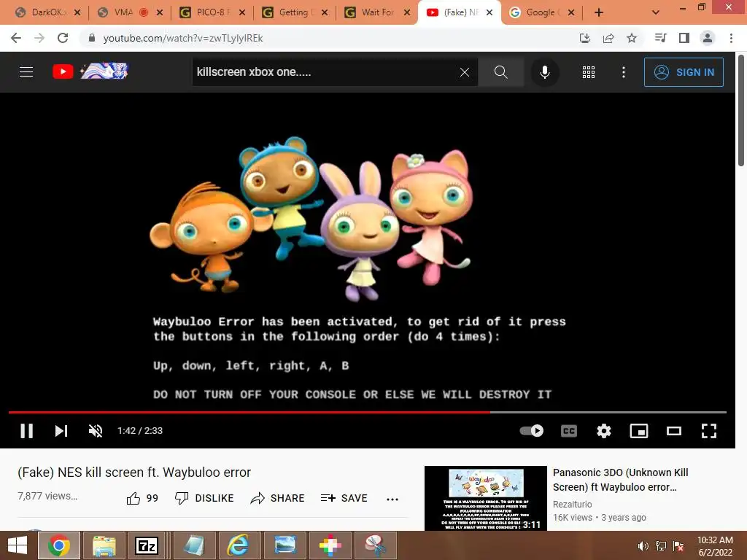Seek in the red video progress bar
Viewport: 747px width, 560px height.
click(x=368, y=412)
